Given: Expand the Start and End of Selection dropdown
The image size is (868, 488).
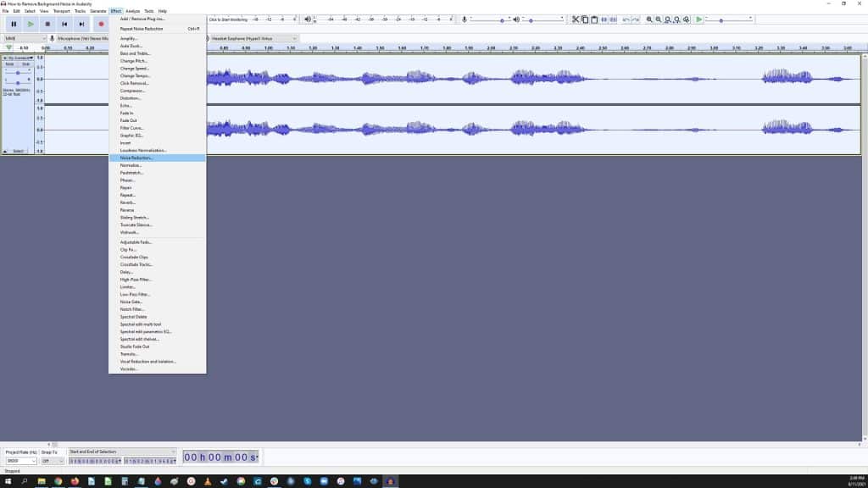Looking at the screenshot, I should (173, 452).
